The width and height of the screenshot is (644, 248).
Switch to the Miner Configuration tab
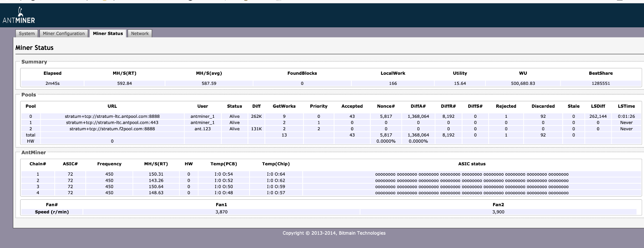click(64, 33)
